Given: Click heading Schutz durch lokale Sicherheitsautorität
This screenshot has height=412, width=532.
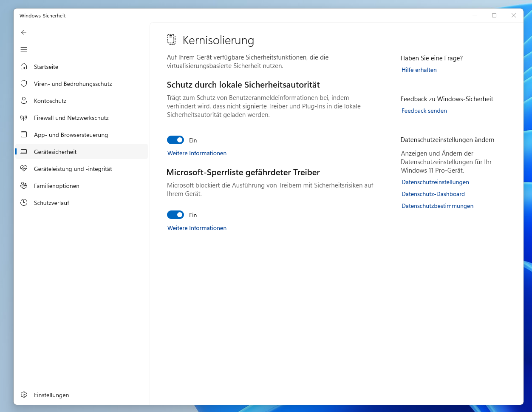Looking at the screenshot, I should [x=243, y=85].
